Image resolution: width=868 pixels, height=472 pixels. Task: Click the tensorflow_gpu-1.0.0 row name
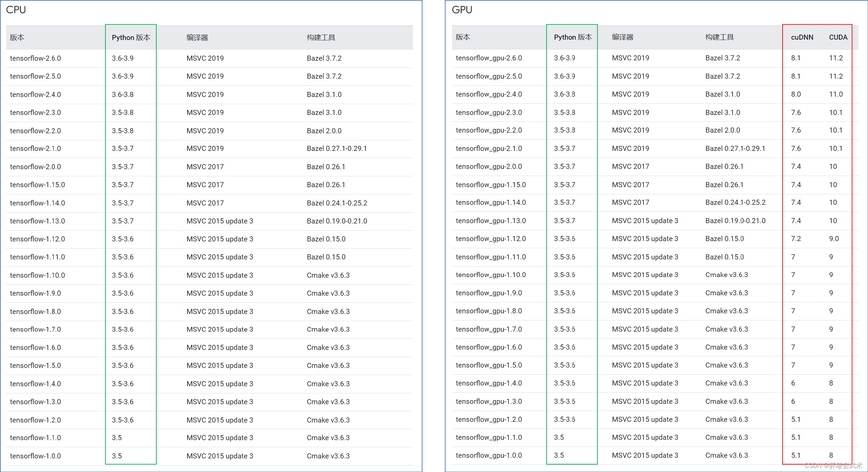pyautogui.click(x=489, y=455)
